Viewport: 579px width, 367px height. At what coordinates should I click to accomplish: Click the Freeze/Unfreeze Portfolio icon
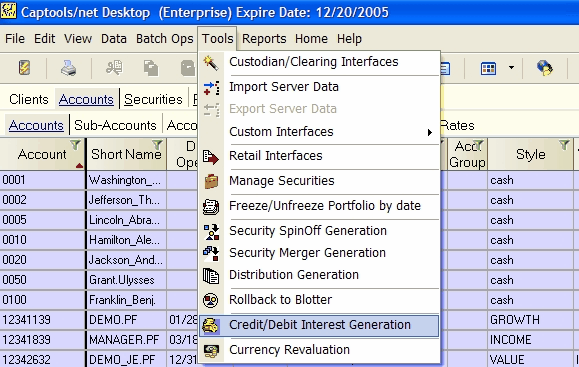211,207
